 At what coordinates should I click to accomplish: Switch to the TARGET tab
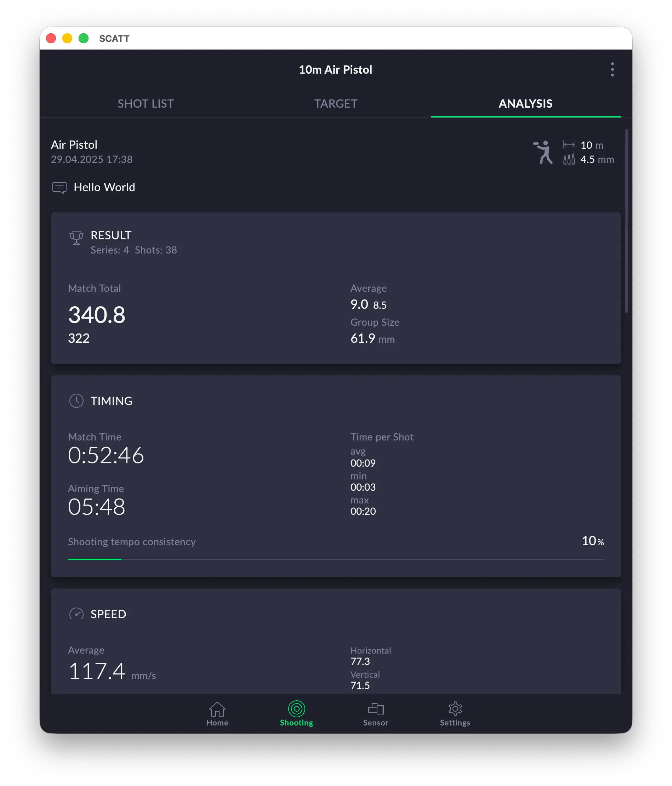[x=335, y=103]
